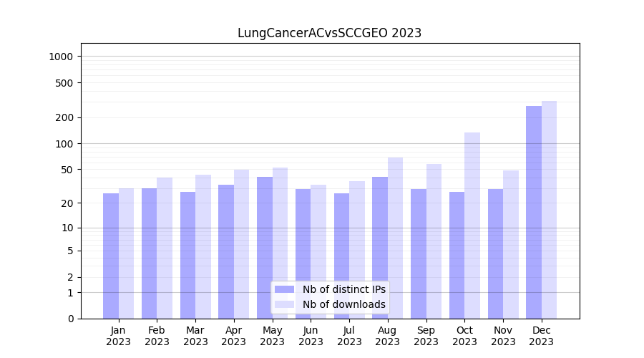644x358 pixels.
Task: Click the 1000 y-axis tick label
Action: pyautogui.click(x=62, y=57)
